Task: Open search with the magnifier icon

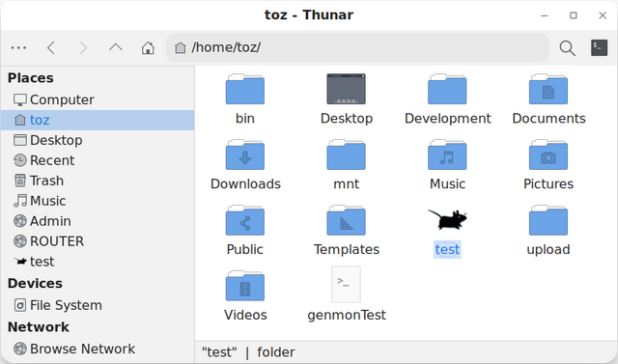Action: tap(567, 48)
